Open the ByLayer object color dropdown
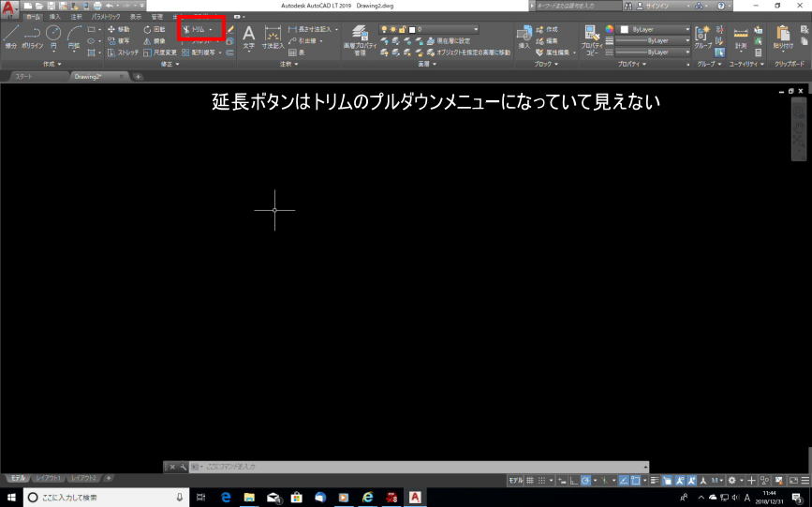 [x=655, y=30]
